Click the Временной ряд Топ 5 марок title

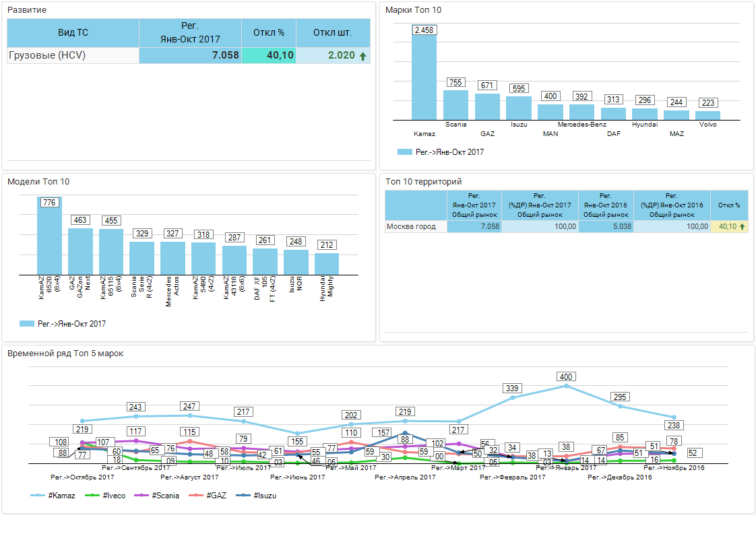point(65,354)
